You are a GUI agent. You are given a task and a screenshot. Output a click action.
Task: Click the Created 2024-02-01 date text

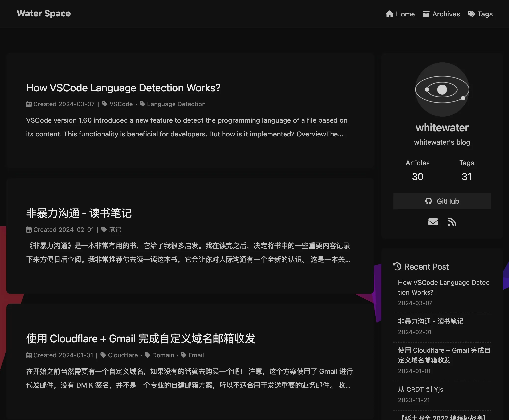(64, 230)
